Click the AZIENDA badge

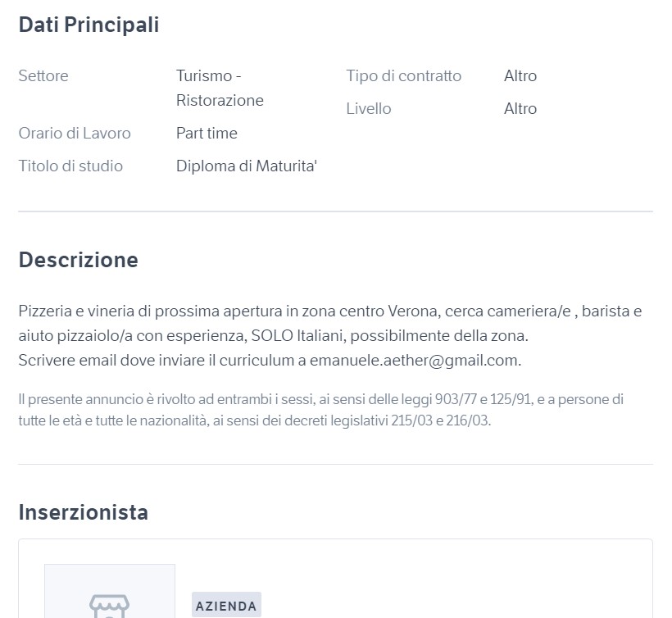point(226,606)
